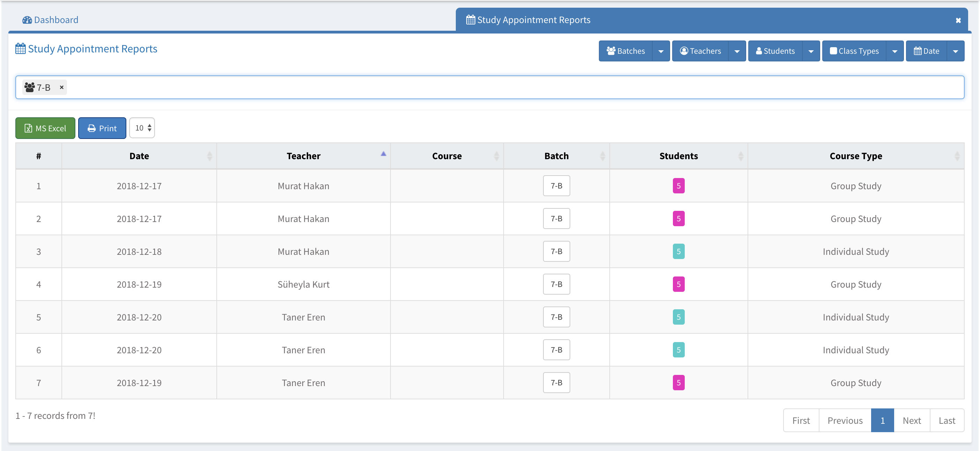Sort table by Date column

[x=139, y=156]
